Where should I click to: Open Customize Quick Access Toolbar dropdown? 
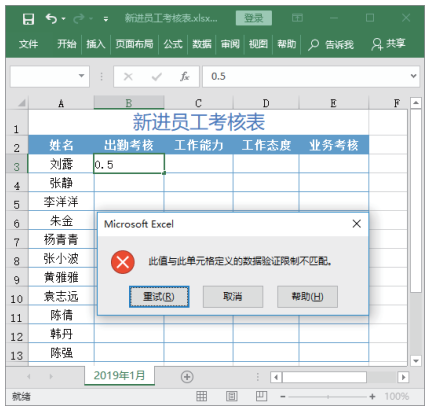pyautogui.click(x=106, y=19)
